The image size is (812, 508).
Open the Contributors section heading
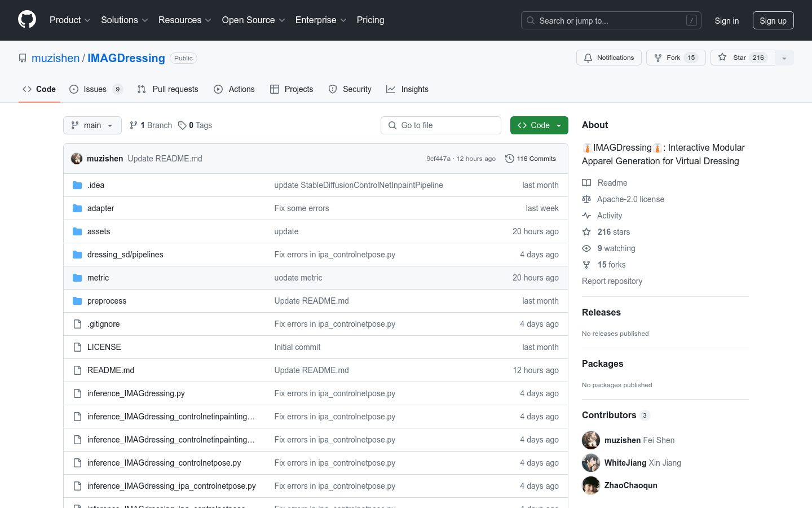[x=609, y=415]
